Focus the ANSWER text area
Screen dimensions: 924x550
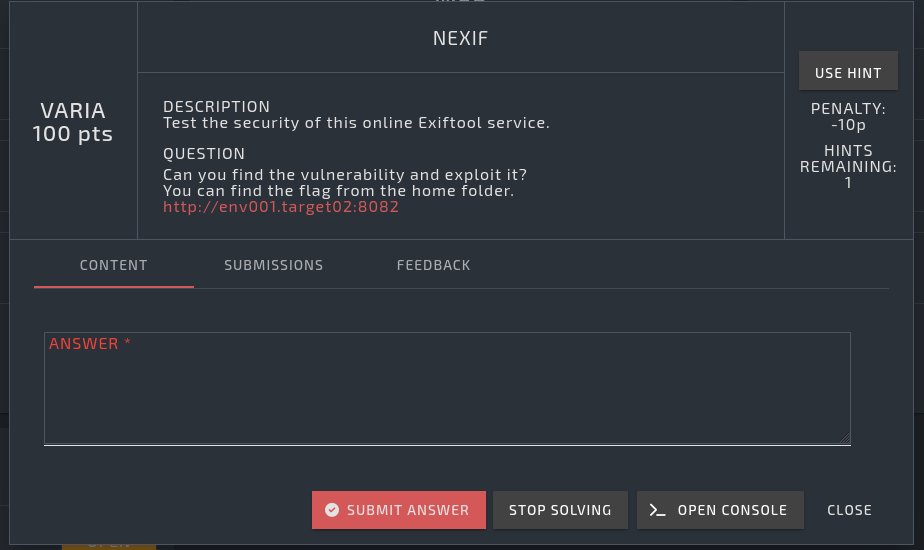coord(447,395)
